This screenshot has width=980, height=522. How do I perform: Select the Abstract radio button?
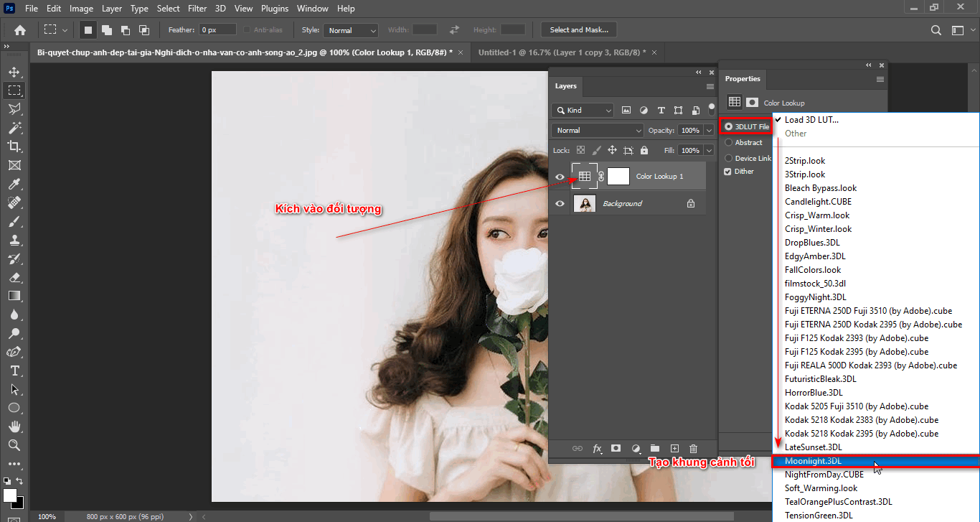728,142
